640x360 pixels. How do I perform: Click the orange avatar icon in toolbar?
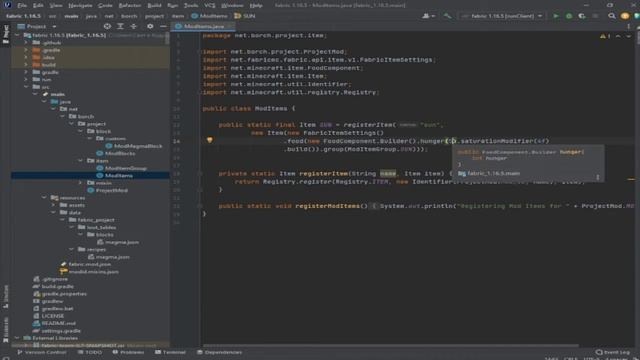624,16
